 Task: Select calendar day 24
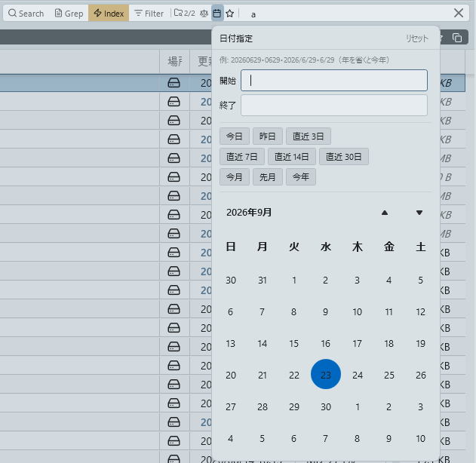pos(358,376)
